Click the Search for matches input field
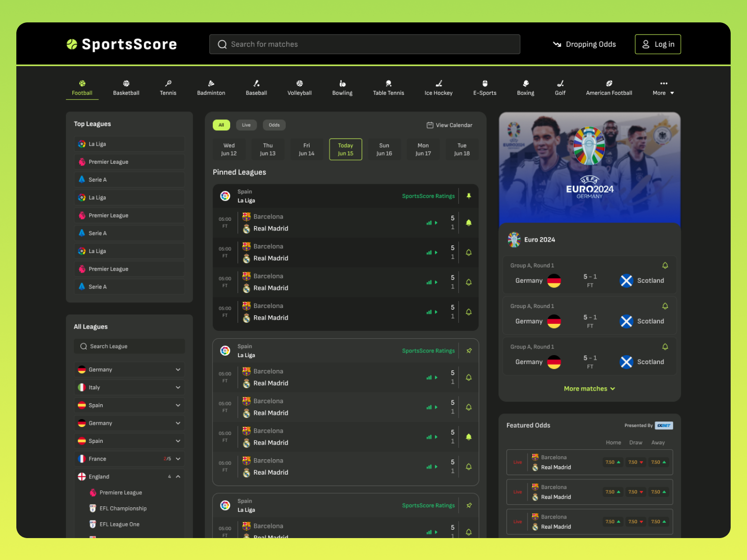747x560 pixels. 365,44
